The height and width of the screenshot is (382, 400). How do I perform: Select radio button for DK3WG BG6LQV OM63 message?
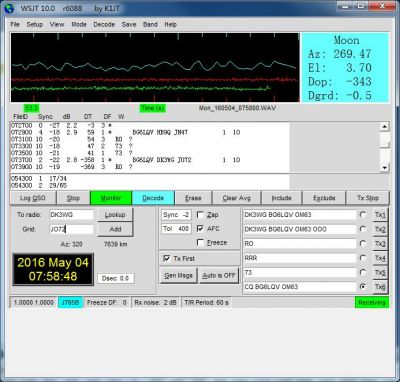click(x=363, y=215)
